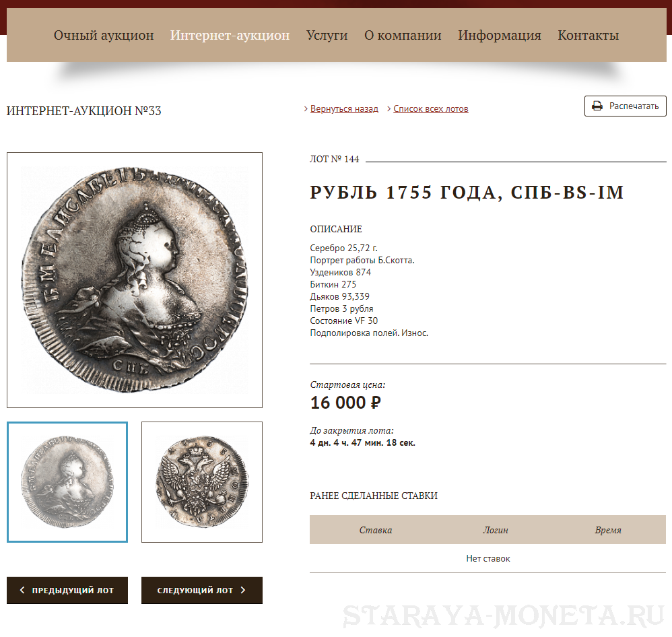Open Интернет-аукцион menu item

coord(230,35)
